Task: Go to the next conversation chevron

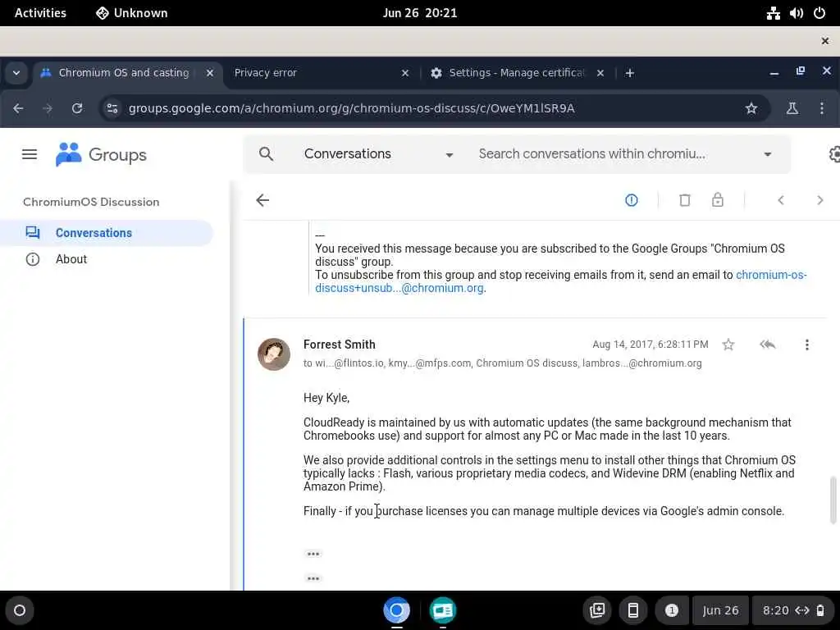Action: [819, 200]
